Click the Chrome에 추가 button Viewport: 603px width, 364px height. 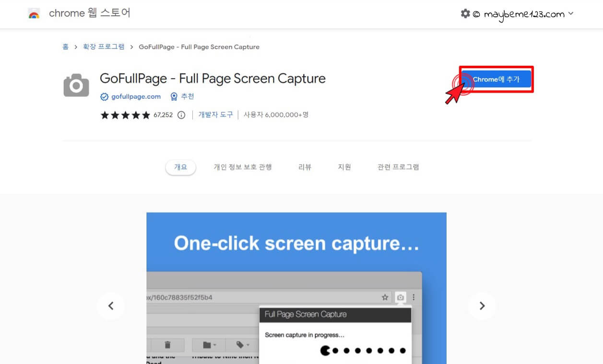[497, 79]
